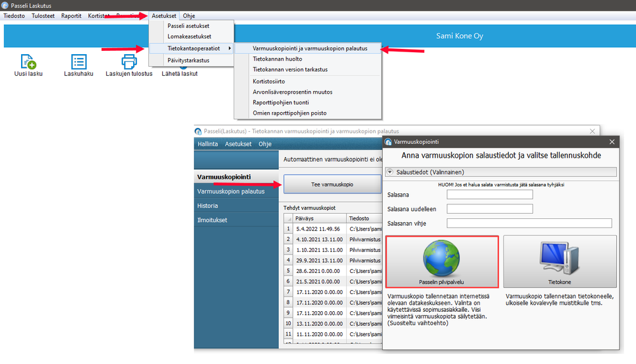This screenshot has width=636, height=364.
Task: Click the Uusi lasku new invoice icon
Action: click(28, 62)
